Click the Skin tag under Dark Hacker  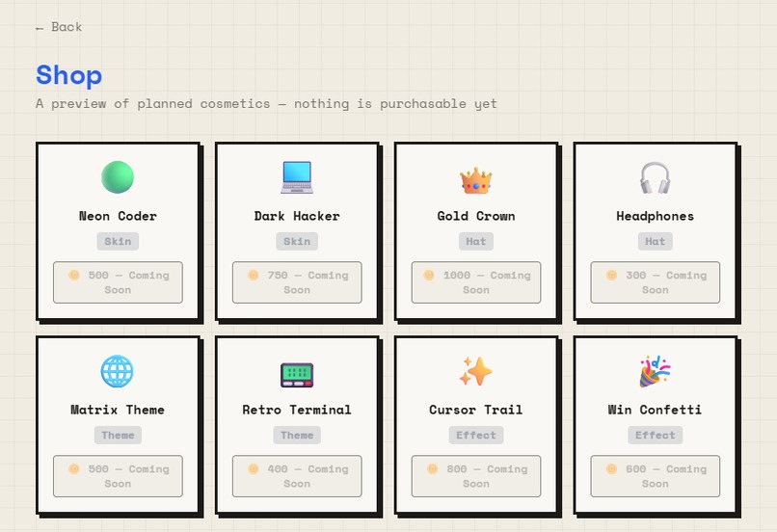pyautogui.click(x=297, y=241)
